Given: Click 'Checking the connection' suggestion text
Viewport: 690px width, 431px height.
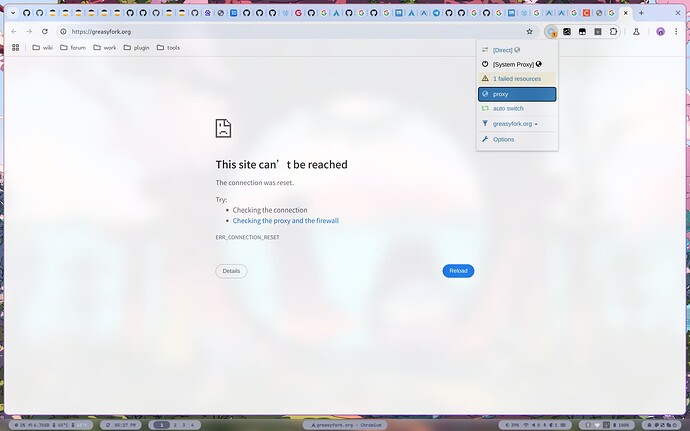Looking at the screenshot, I should (x=270, y=210).
